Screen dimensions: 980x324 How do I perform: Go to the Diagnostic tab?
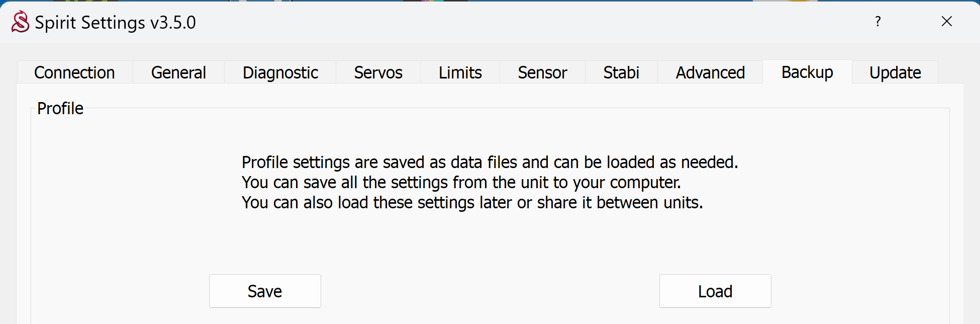(x=280, y=72)
